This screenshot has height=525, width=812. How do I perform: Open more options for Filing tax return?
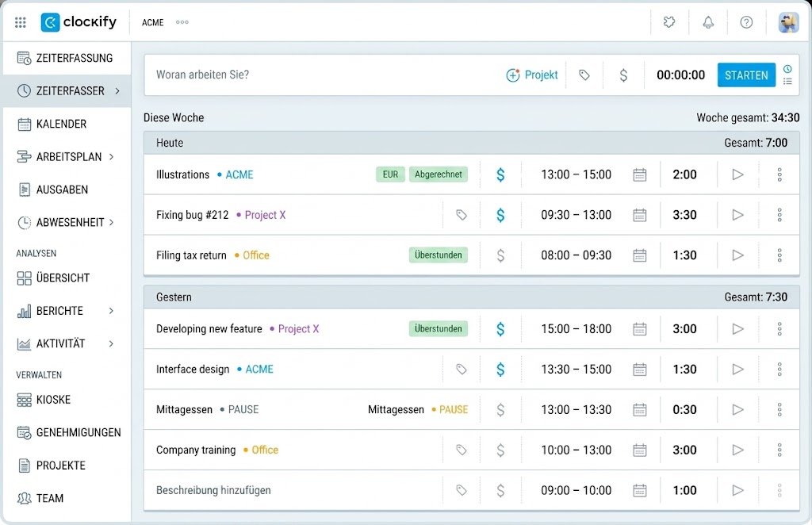[779, 255]
